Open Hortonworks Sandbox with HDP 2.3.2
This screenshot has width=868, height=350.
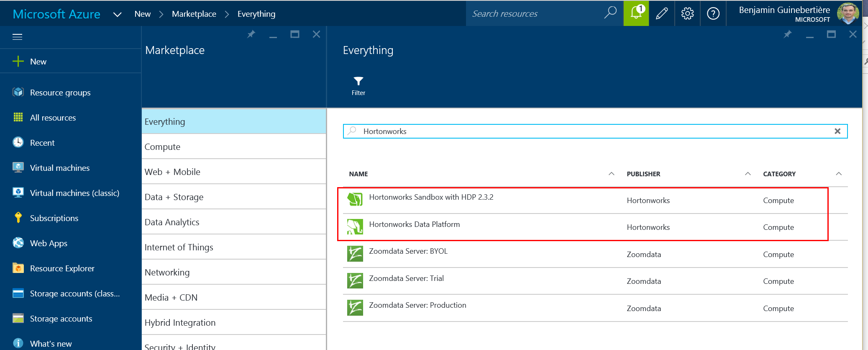[x=431, y=197]
